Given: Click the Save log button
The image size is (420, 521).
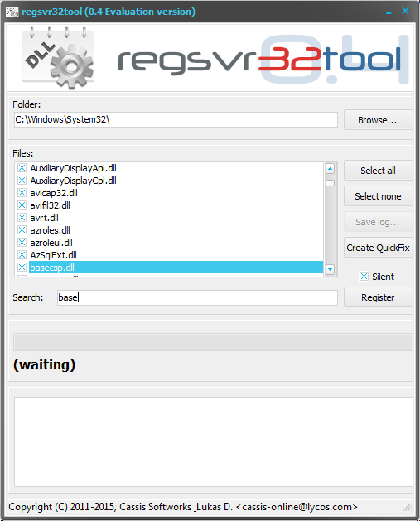Looking at the screenshot, I should (378, 222).
